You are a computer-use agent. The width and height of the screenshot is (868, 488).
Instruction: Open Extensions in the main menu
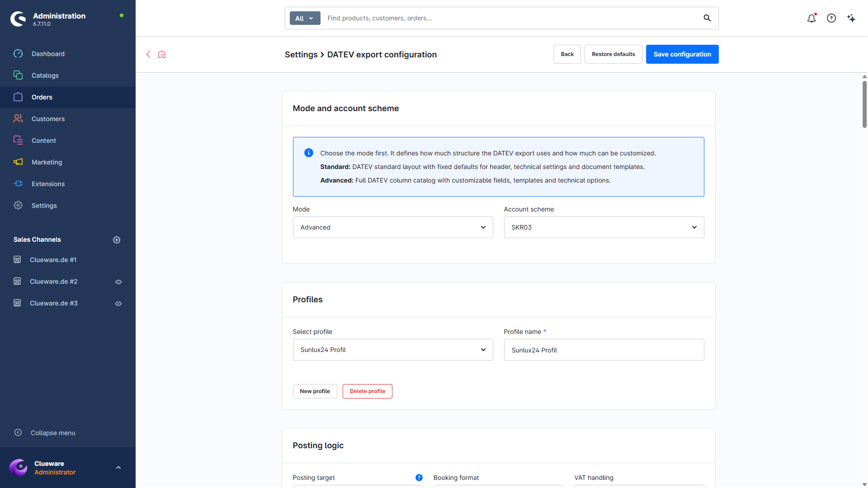[48, 184]
